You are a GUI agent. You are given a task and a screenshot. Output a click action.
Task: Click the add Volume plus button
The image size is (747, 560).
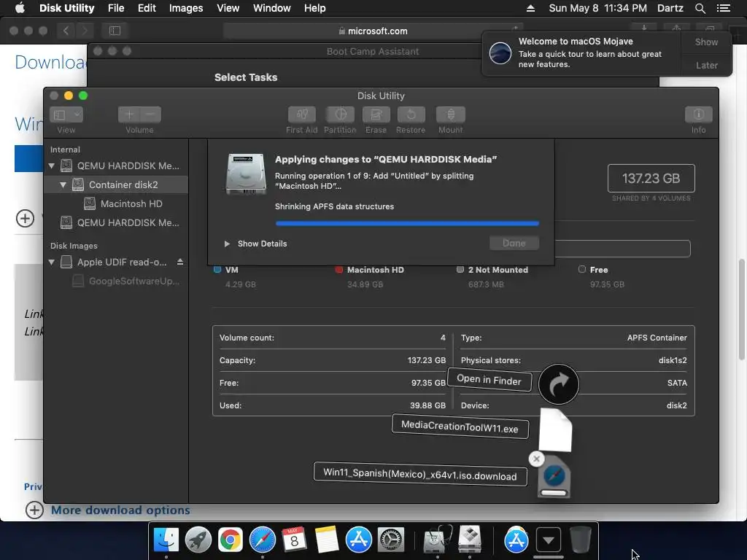[128, 114]
